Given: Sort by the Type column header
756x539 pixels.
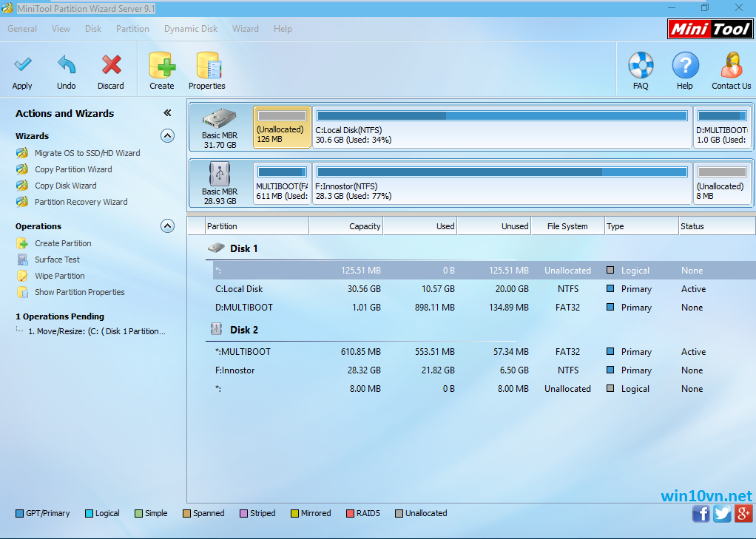Looking at the screenshot, I should pos(642,226).
